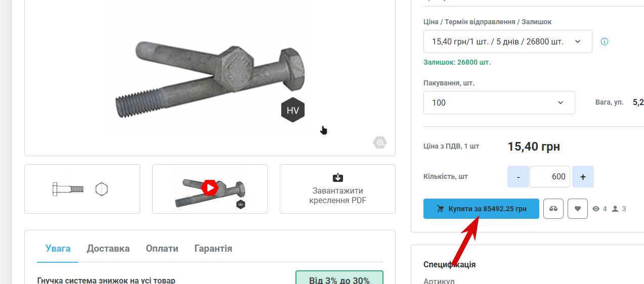Select the Гарантія tab
Image resolution: width=644 pixels, height=284 pixels.
(213, 249)
